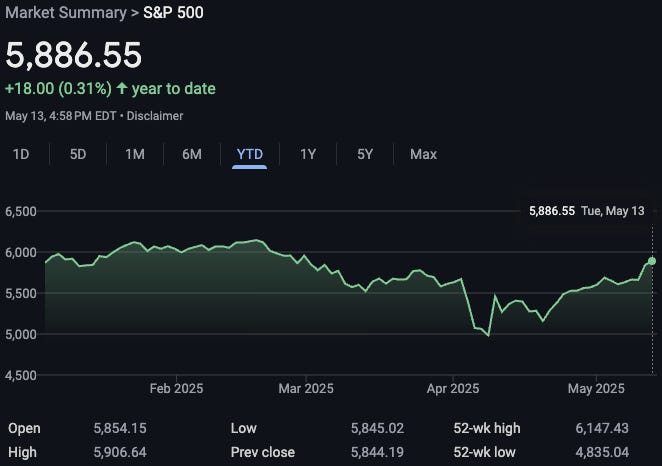
Task: Switch to the 6M range tab
Action: tap(192, 154)
